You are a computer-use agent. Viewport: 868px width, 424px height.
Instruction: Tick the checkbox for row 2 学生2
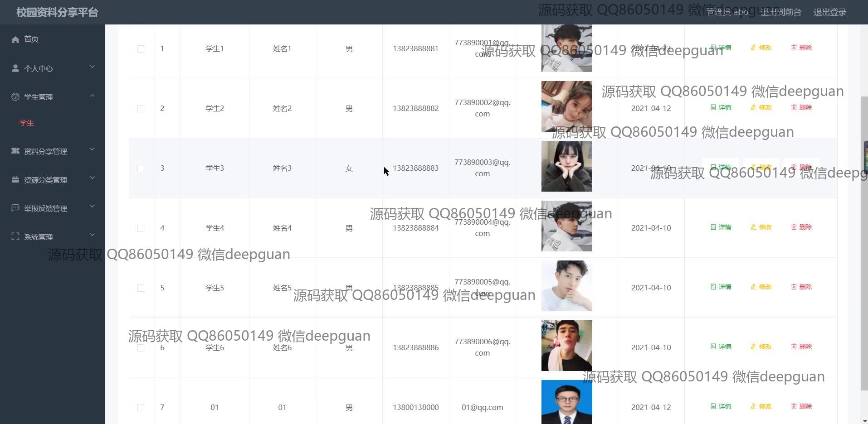coord(141,109)
